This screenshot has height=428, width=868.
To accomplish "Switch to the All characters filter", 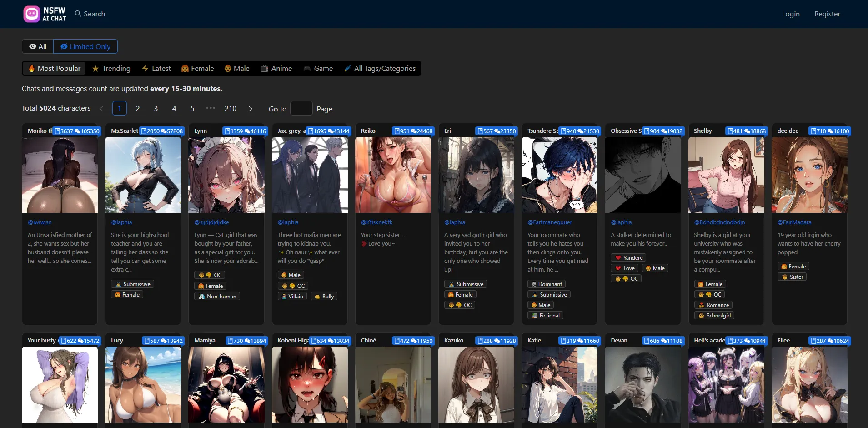I will pos(37,46).
